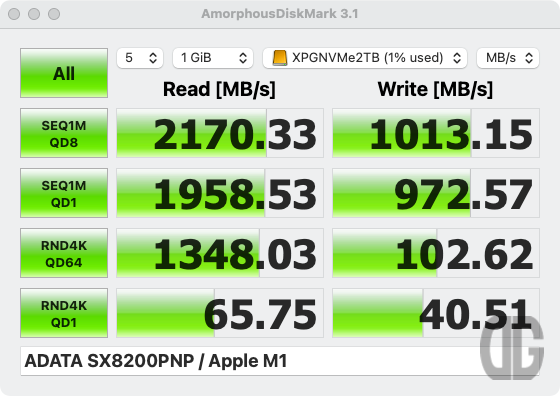Choose a drive from the XPGNVMe2TB dropdown
This screenshot has height=396, width=560.
point(365,57)
